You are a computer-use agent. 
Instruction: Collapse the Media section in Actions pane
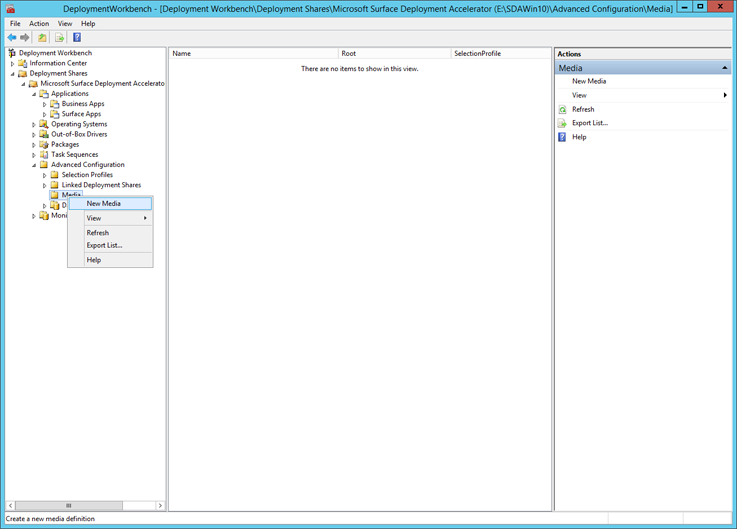(x=724, y=68)
